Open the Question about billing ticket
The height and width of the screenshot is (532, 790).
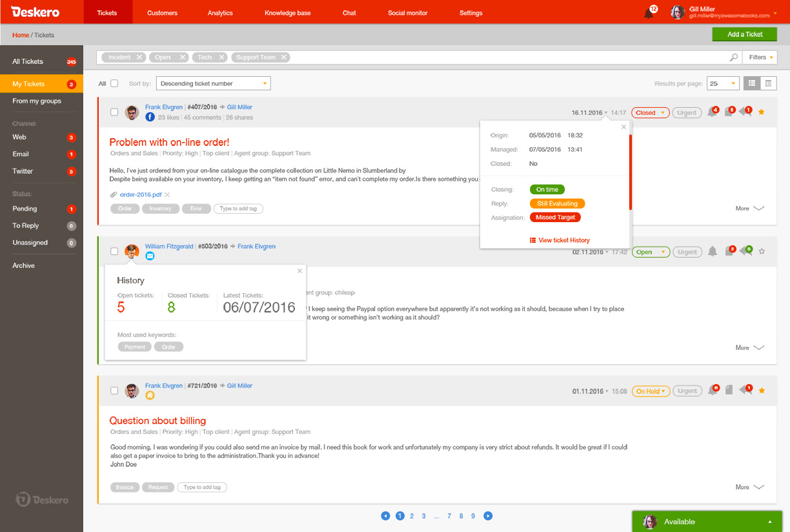(x=157, y=421)
